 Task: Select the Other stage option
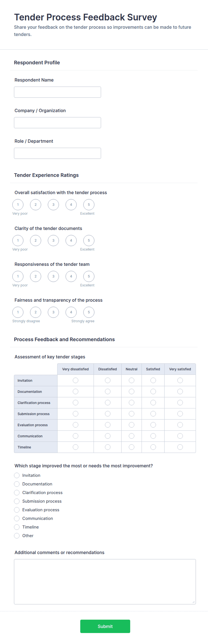click(x=17, y=536)
